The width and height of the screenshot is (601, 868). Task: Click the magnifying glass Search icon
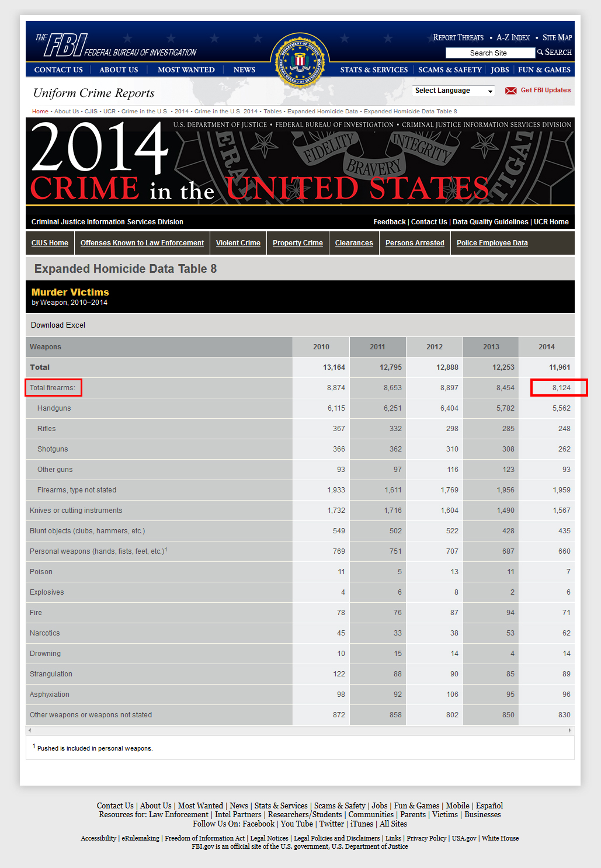coord(540,53)
